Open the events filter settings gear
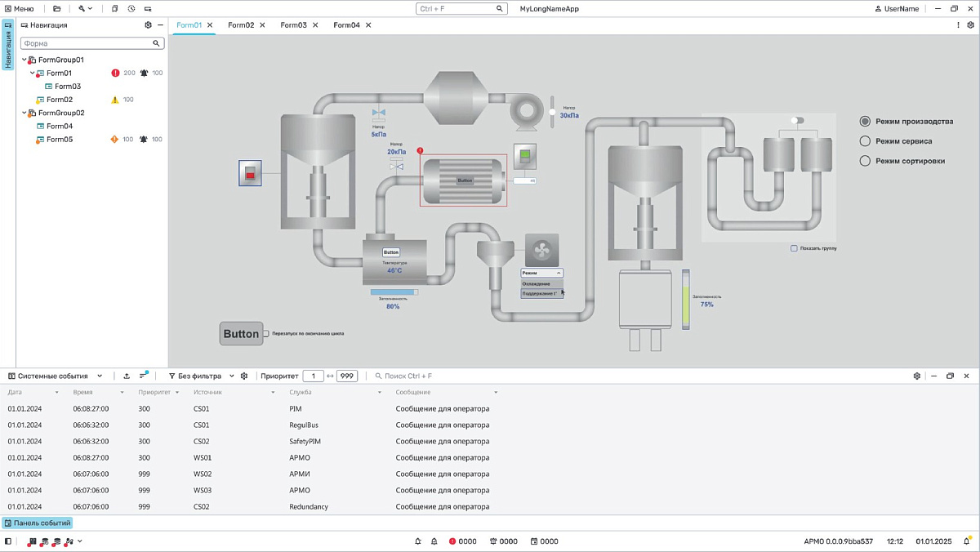This screenshot has width=980, height=552. coord(244,376)
